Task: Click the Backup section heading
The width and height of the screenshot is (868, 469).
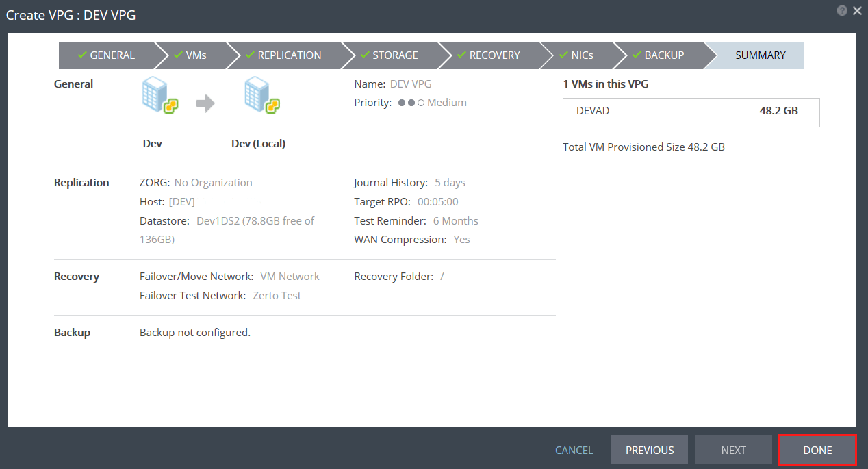Action: click(x=72, y=333)
